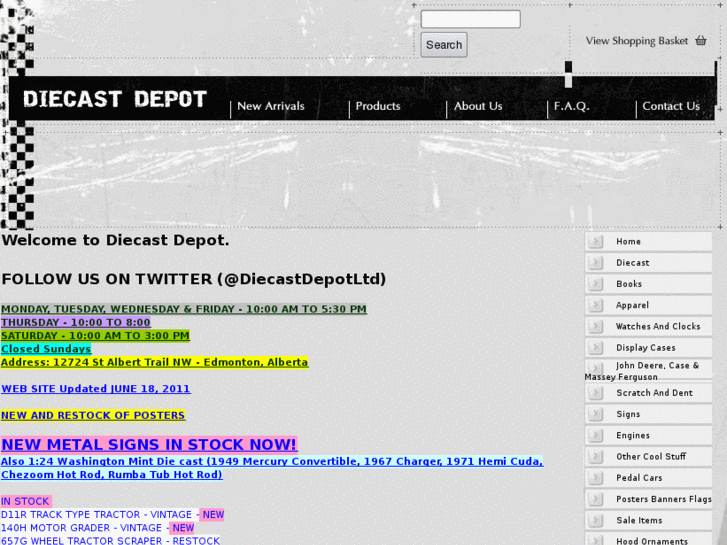Open the Washington Mint Die cast link

coord(272,468)
